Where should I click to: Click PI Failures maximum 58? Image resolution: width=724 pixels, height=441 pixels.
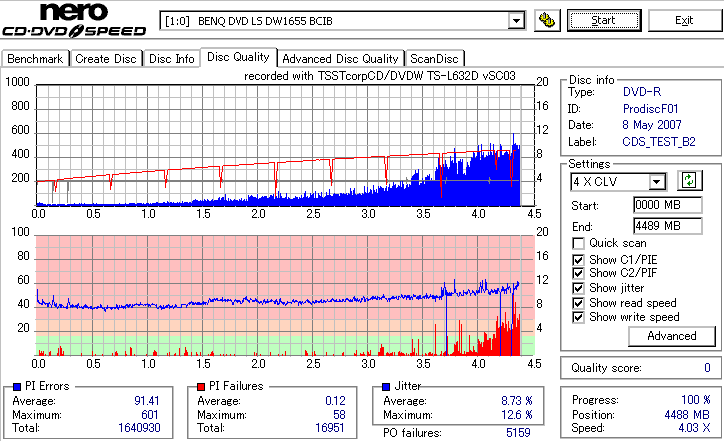point(339,415)
